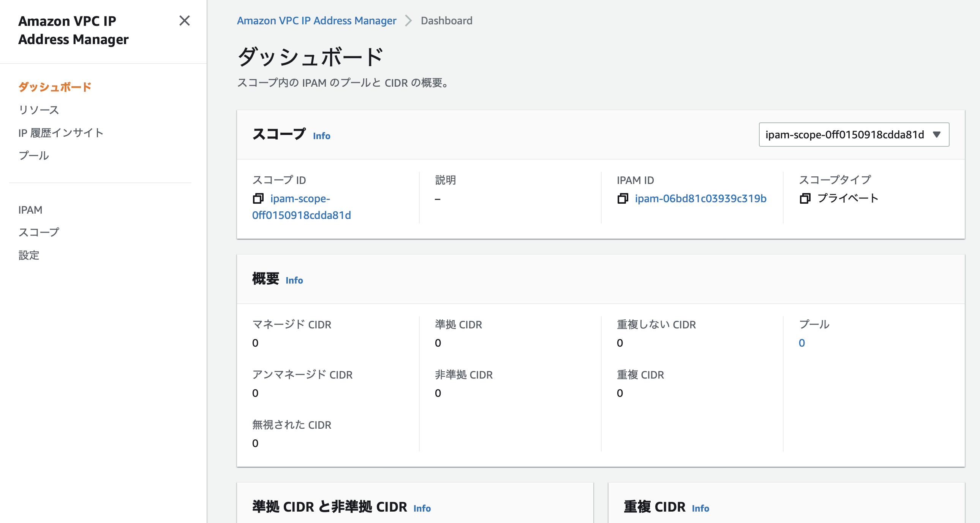This screenshot has width=980, height=523.
Task: Select リソース in the sidebar
Action: (38, 109)
